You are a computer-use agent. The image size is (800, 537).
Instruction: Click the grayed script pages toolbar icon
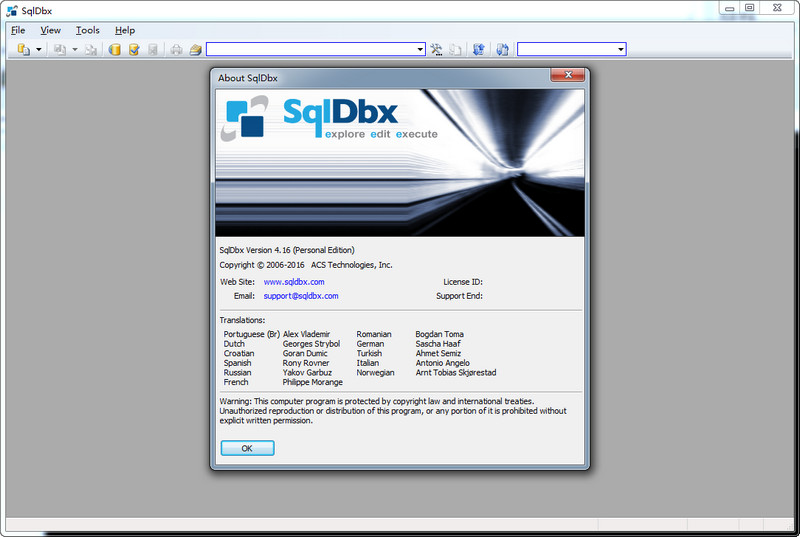pyautogui.click(x=455, y=49)
